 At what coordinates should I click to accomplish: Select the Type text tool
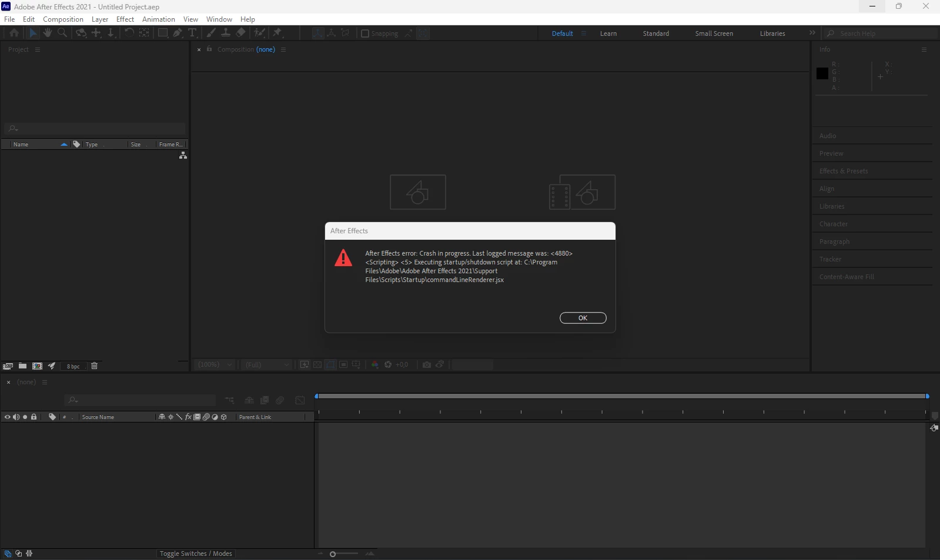192,33
